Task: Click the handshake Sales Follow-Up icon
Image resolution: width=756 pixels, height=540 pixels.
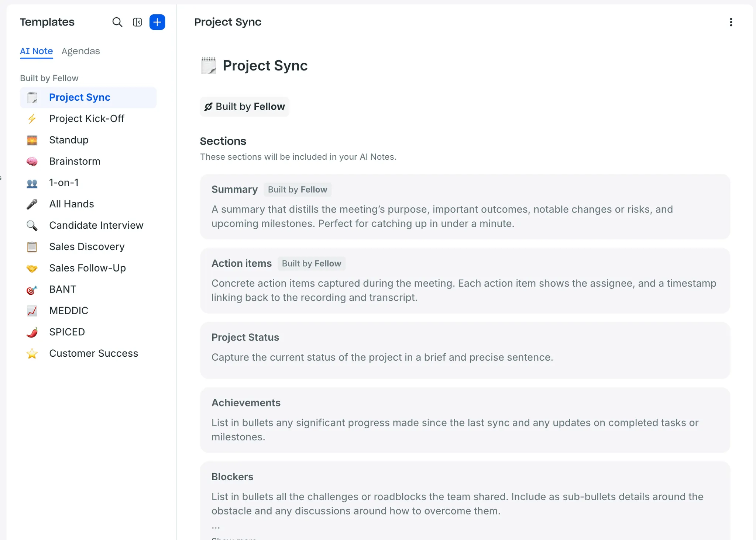Action: coord(32,268)
